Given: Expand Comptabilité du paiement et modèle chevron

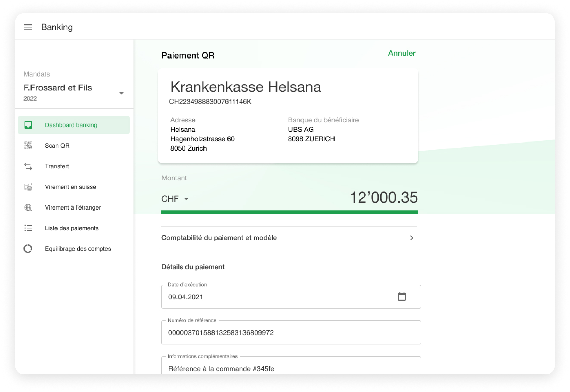Looking at the screenshot, I should click(412, 238).
